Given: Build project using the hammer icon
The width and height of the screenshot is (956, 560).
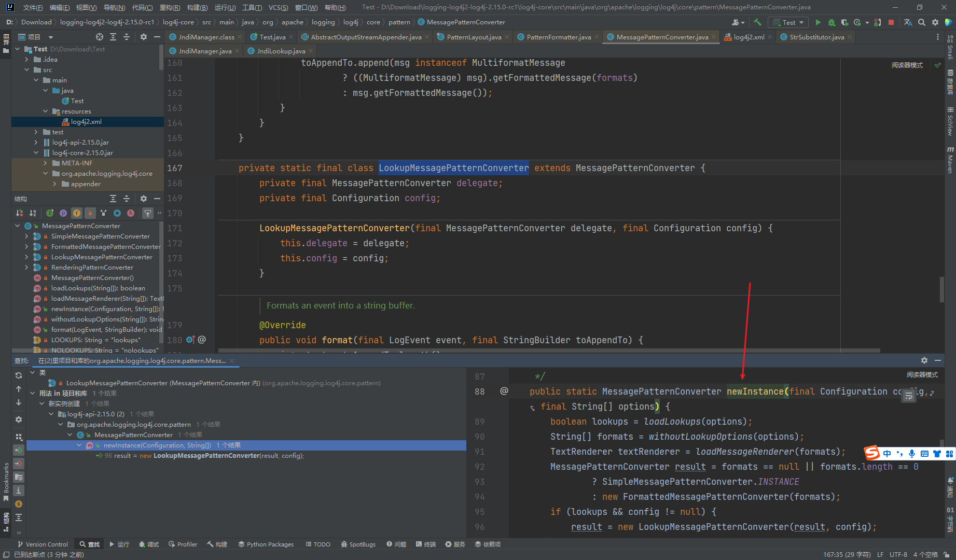Looking at the screenshot, I should click(x=758, y=22).
